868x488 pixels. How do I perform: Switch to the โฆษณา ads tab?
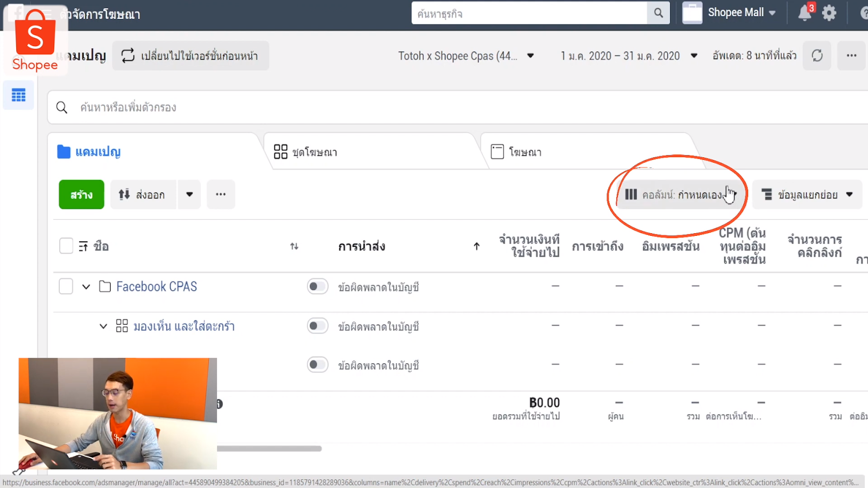point(525,152)
